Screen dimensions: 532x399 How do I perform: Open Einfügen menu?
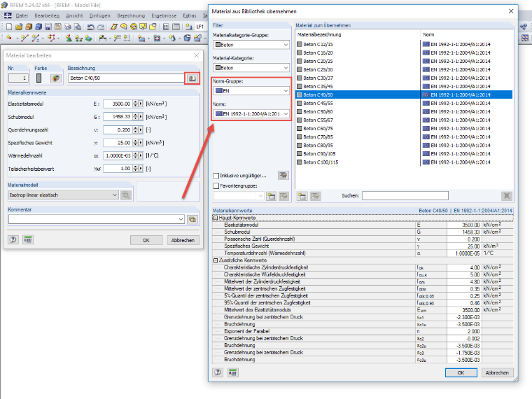[99, 15]
